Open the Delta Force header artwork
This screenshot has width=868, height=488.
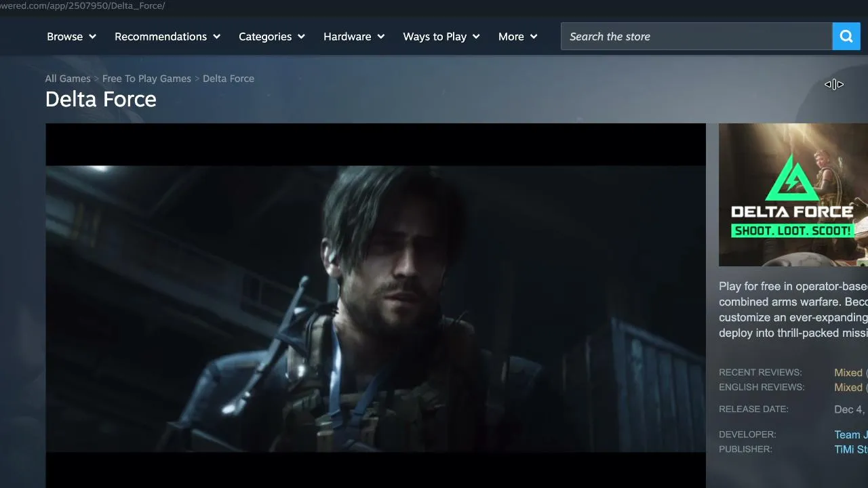coord(793,195)
